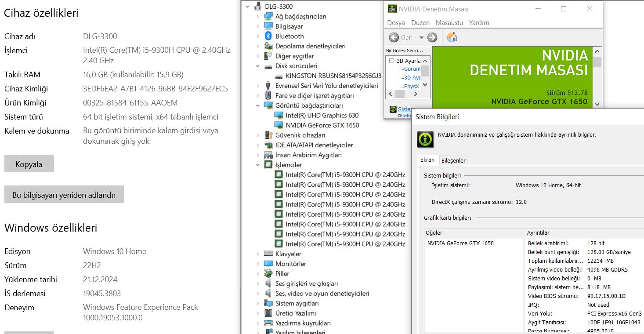Viewport: 644px width, 334px height.
Task: Select Intel(R) UHD Graphics 630 adapter
Action: tap(322, 115)
